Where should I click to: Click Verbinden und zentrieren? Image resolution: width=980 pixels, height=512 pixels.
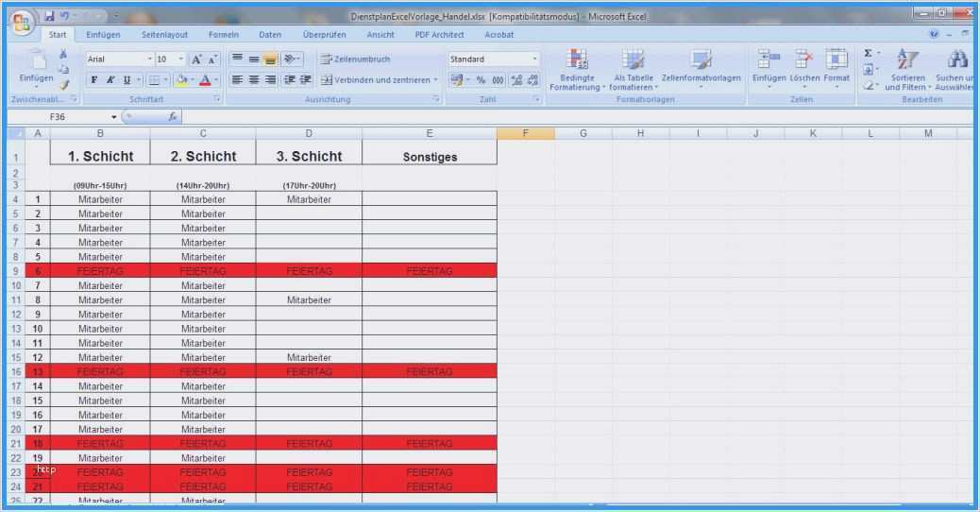pos(380,80)
